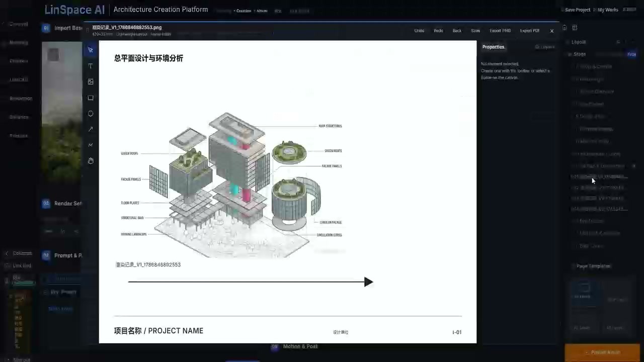Expand the Layout section

click(579, 42)
